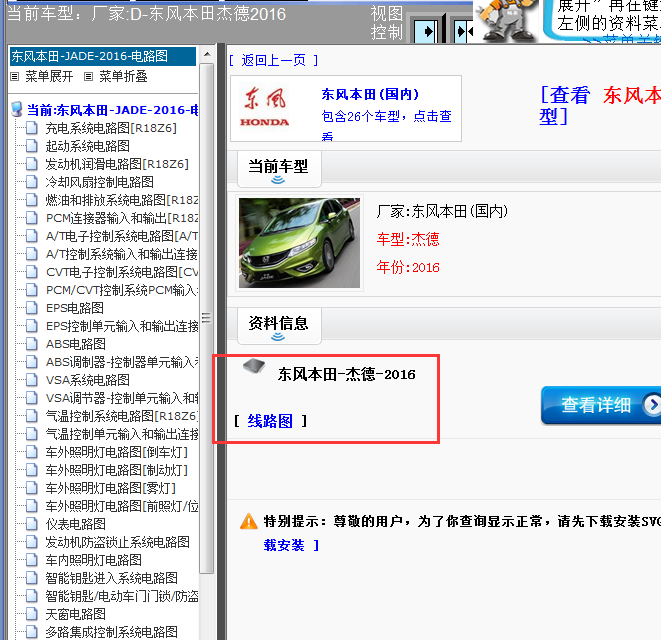Open 发动机防盗锁止系统电路图 tree item

click(118, 542)
